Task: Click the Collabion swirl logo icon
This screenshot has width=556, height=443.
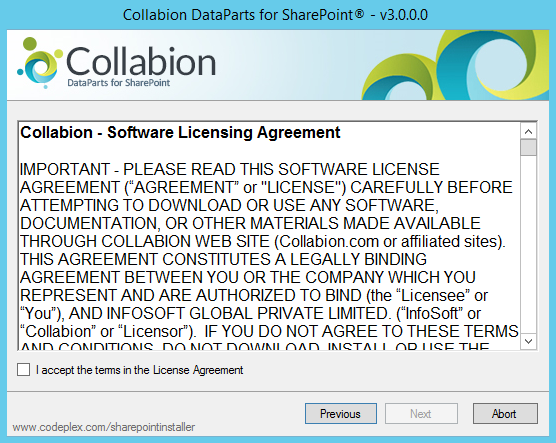Action: tap(40, 63)
